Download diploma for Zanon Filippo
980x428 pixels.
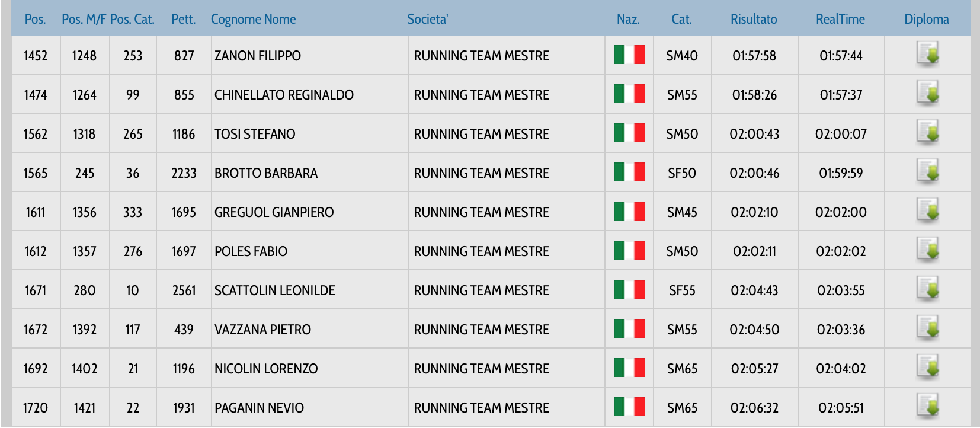927,54
